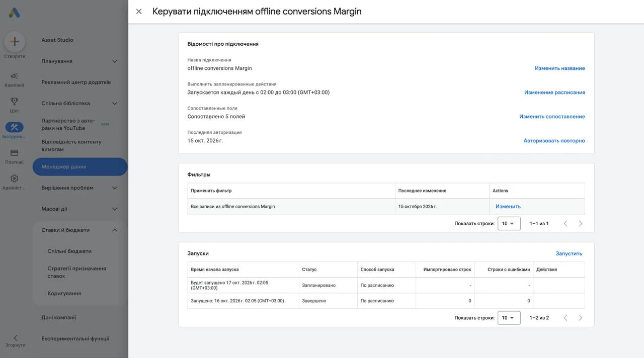Open Стратегії призначення ставок
This screenshot has height=358, width=644.
[x=76, y=272]
